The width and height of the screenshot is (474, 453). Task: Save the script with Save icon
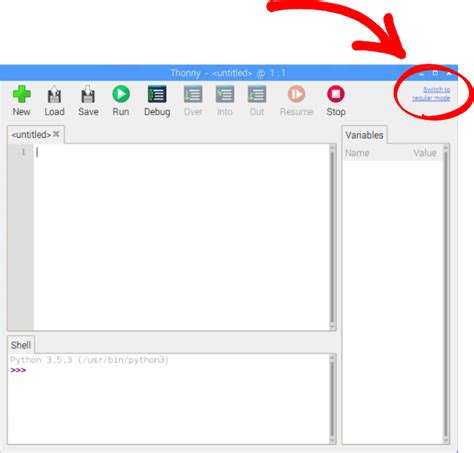point(88,95)
